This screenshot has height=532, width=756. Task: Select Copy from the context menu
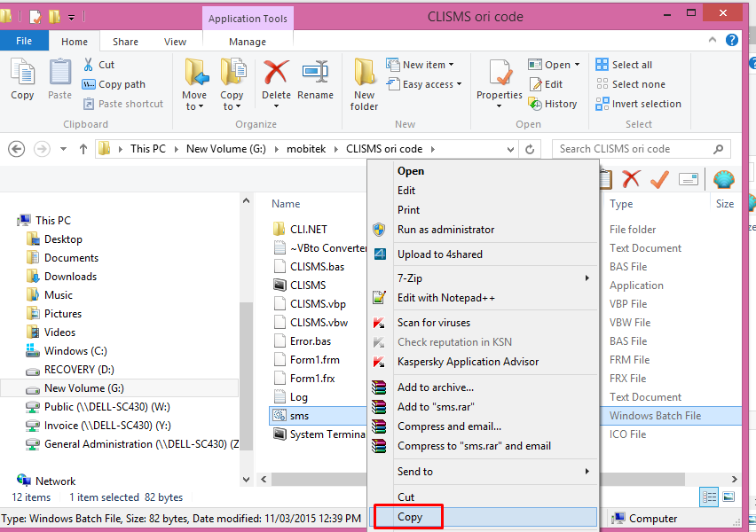coord(410,517)
